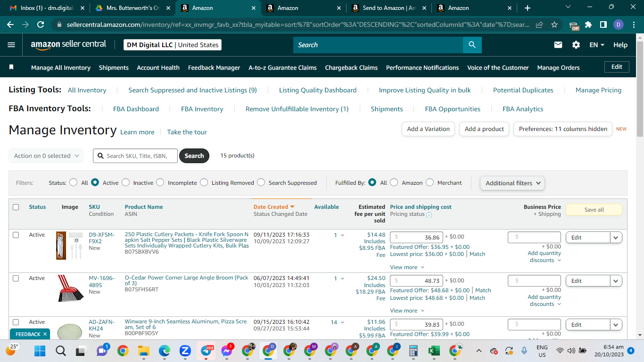Viewport: 644px width, 362px height.
Task: Open the Chrome three-dot menu
Action: 633,25
